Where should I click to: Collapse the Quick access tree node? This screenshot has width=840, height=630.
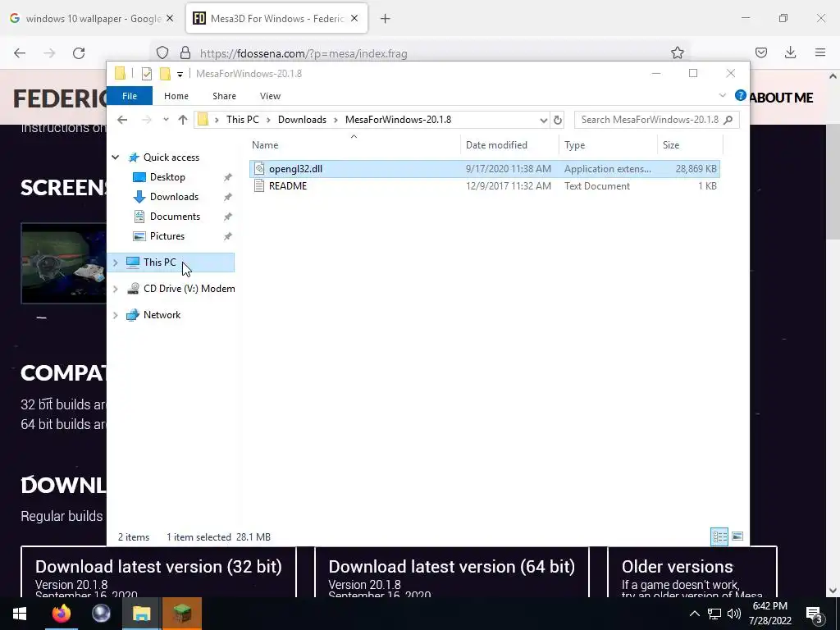[x=115, y=157]
